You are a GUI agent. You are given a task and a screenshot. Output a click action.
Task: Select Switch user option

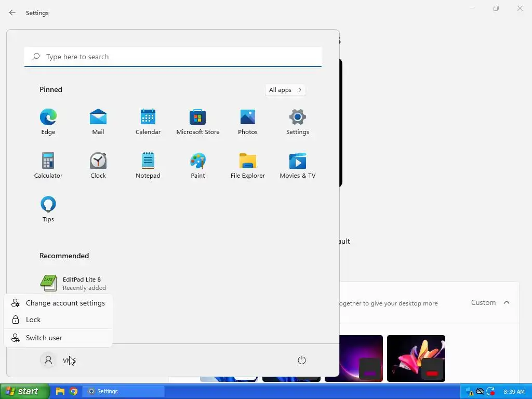click(x=58, y=338)
